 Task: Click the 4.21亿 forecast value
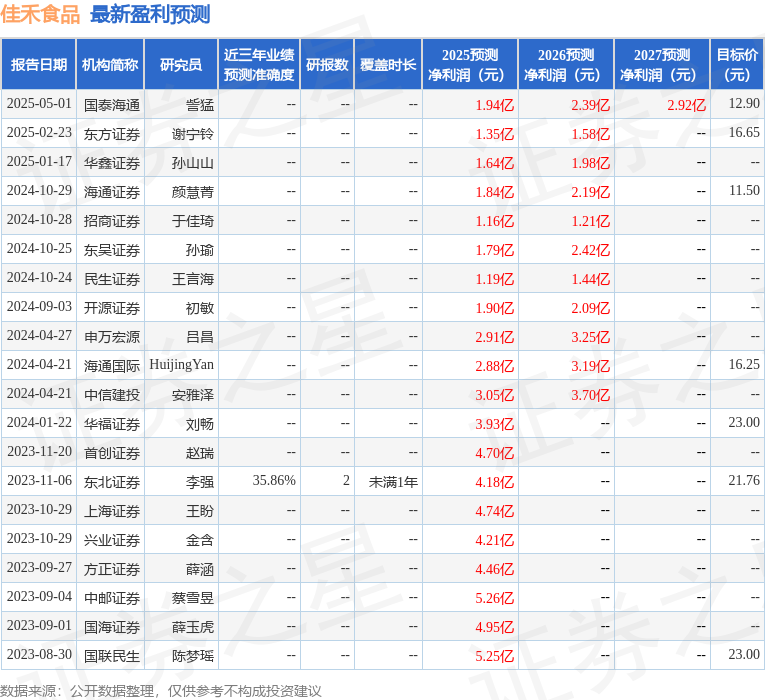click(495, 540)
